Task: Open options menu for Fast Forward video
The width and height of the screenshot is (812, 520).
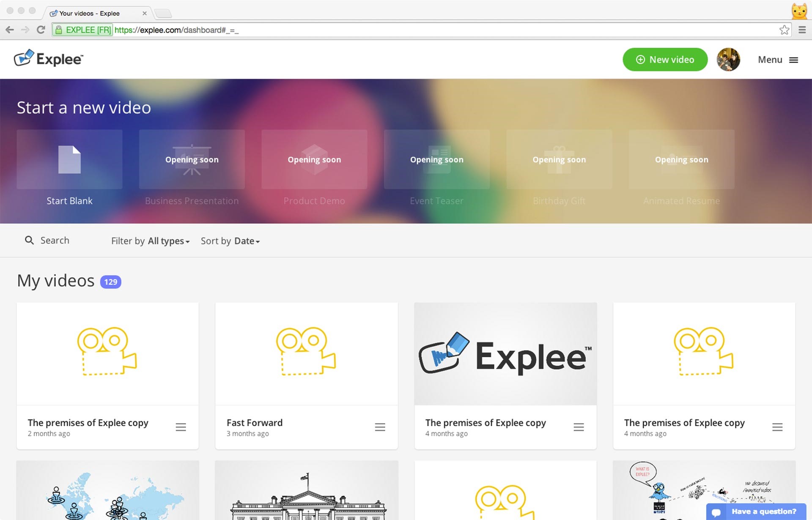Action: tap(380, 427)
